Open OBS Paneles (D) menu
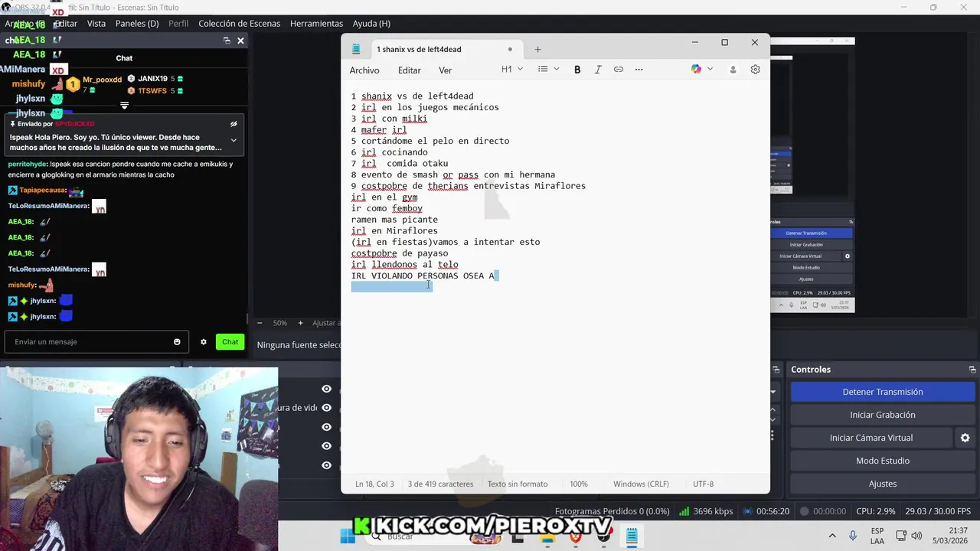Viewport: 980px width, 551px height. coord(137,24)
